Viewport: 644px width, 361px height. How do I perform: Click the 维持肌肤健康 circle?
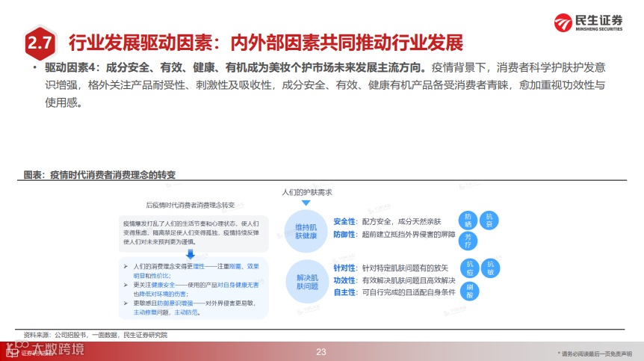306,231
